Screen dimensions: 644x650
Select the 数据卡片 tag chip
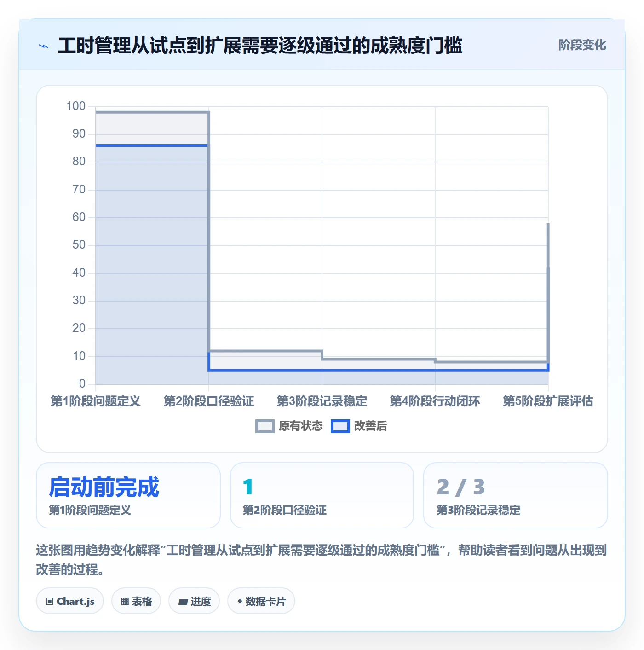point(261,601)
